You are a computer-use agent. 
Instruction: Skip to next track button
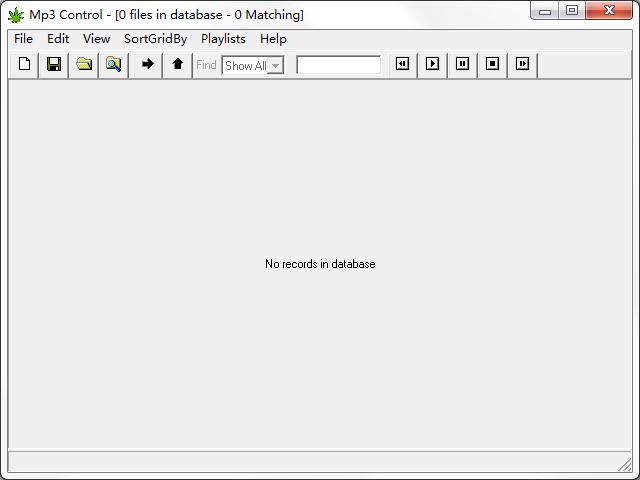click(522, 64)
